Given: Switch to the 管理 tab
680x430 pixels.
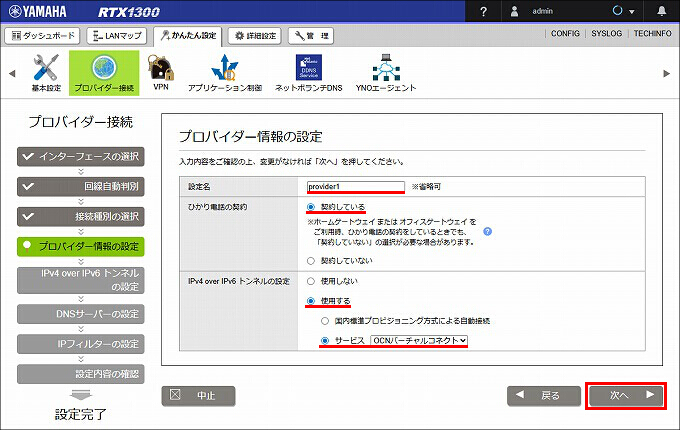Looking at the screenshot, I should pos(311,36).
